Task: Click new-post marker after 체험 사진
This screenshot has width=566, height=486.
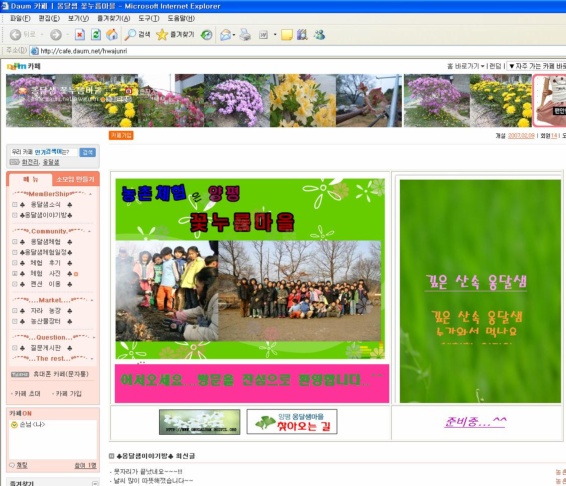Action: (x=76, y=274)
